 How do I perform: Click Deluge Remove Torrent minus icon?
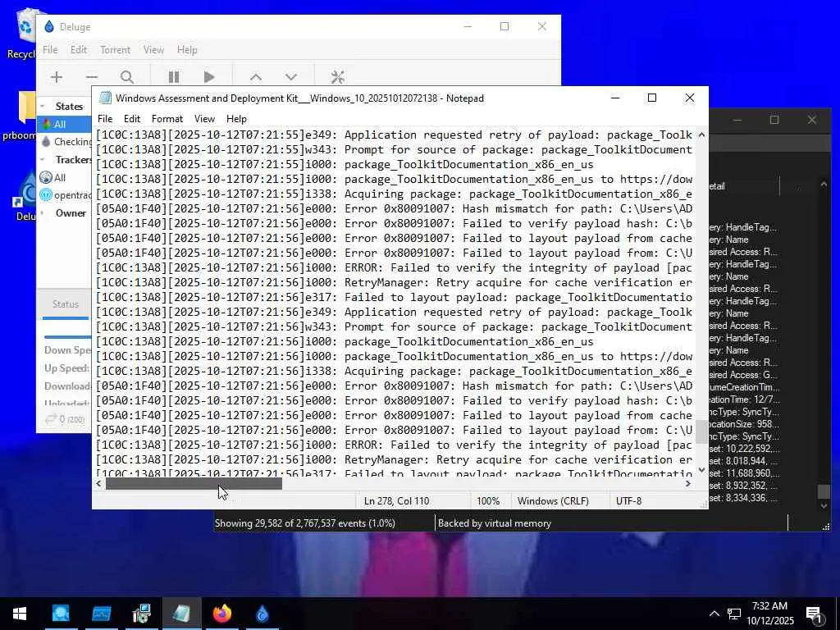click(x=92, y=77)
